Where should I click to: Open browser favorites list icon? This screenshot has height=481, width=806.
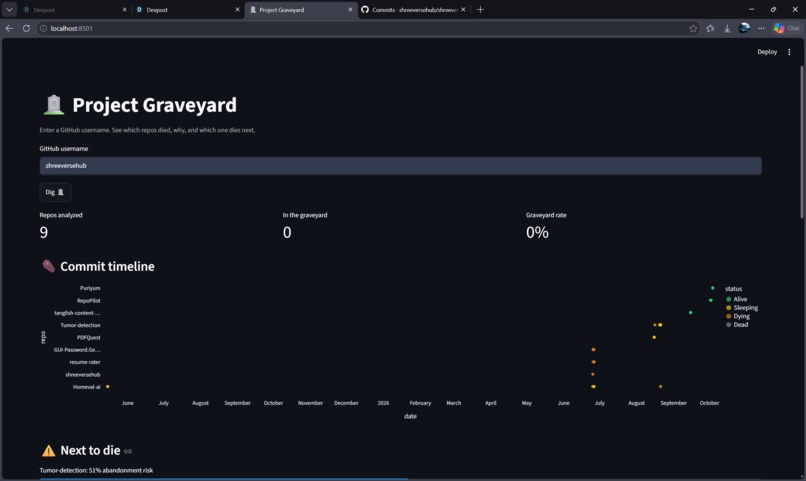click(710, 28)
